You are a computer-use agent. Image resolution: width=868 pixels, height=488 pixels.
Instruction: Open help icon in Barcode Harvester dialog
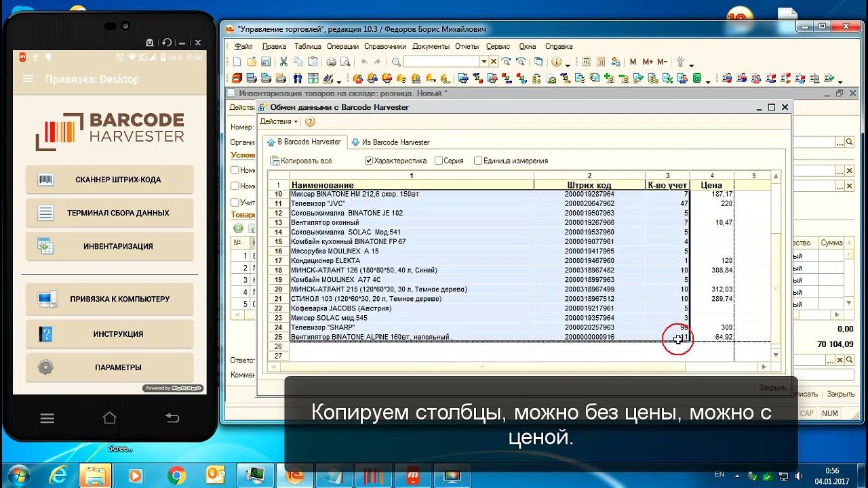coord(311,122)
